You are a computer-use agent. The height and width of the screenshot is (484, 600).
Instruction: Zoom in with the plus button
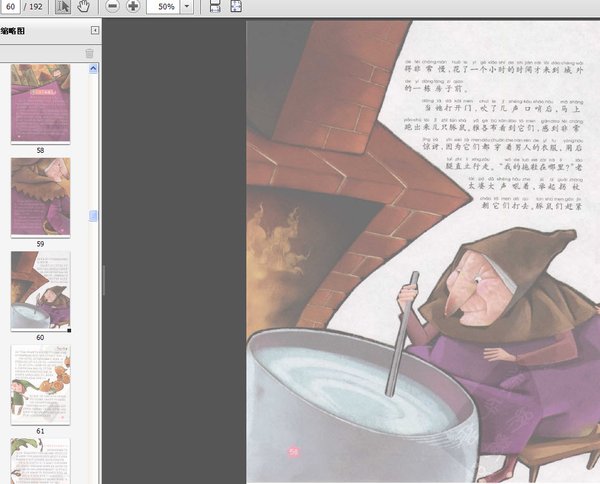[133, 6]
